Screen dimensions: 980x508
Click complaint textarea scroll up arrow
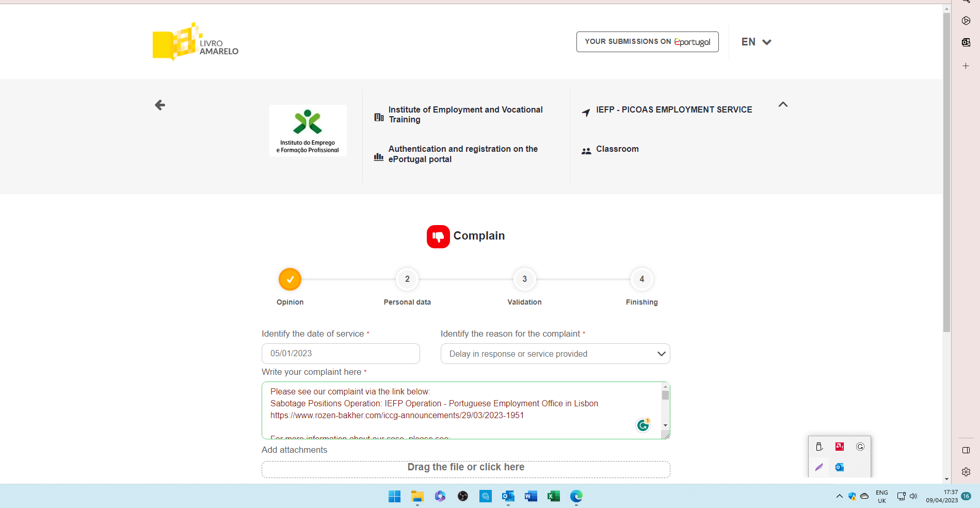pos(665,386)
